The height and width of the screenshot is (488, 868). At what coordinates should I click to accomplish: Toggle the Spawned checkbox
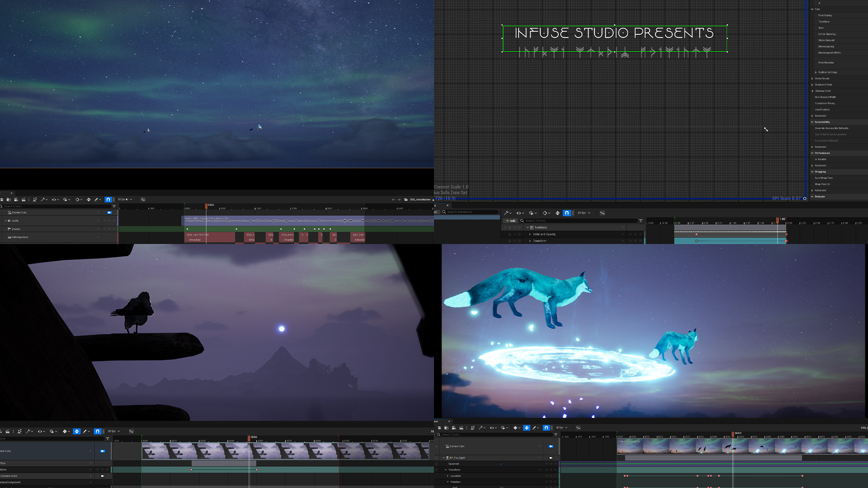coord(501,464)
